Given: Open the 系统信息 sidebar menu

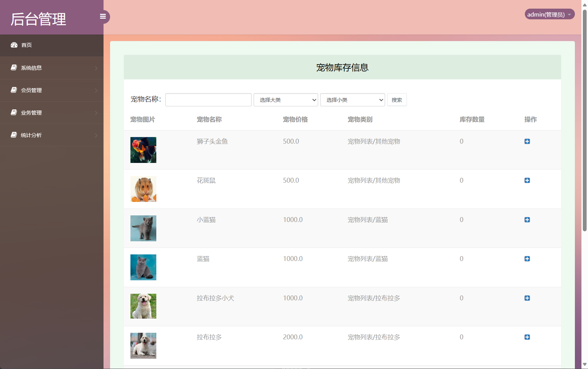Looking at the screenshot, I should point(52,68).
